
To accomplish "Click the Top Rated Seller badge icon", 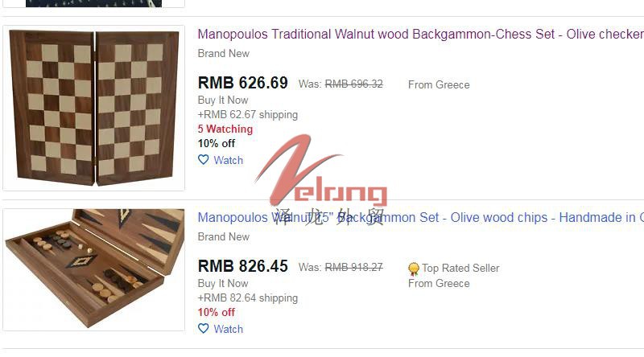I will click(414, 269).
